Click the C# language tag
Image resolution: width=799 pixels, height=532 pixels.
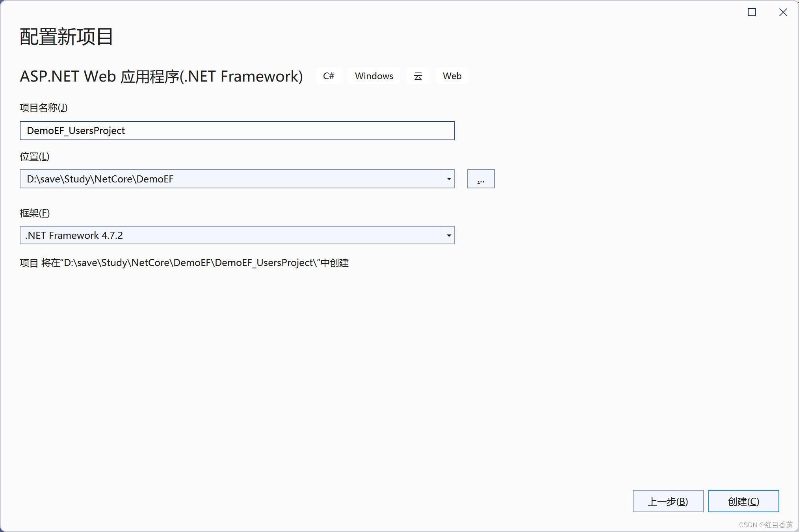click(x=329, y=76)
